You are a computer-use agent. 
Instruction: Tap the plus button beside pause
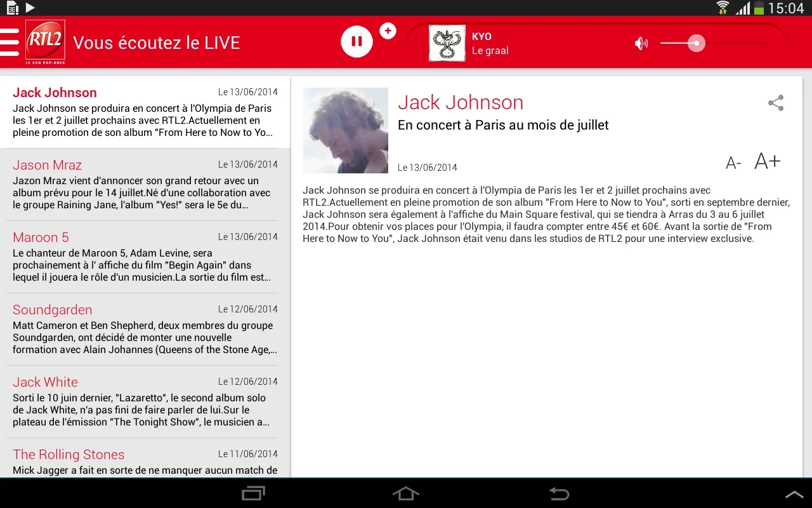pos(388,30)
